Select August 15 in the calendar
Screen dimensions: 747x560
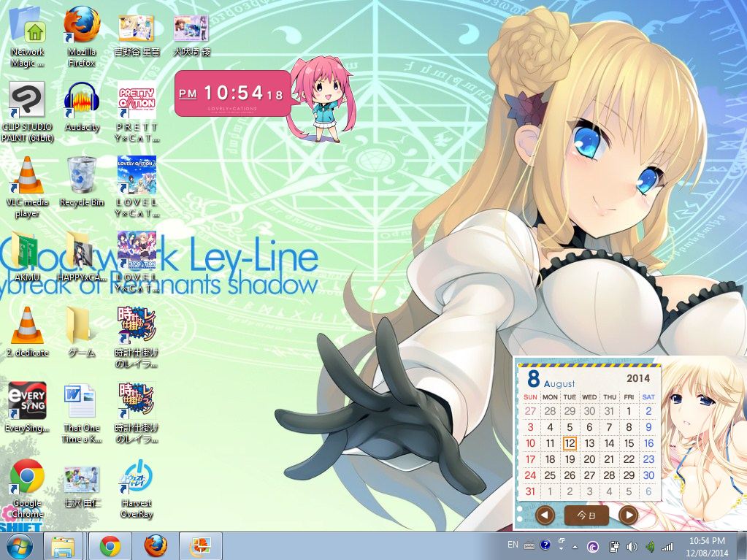point(629,443)
